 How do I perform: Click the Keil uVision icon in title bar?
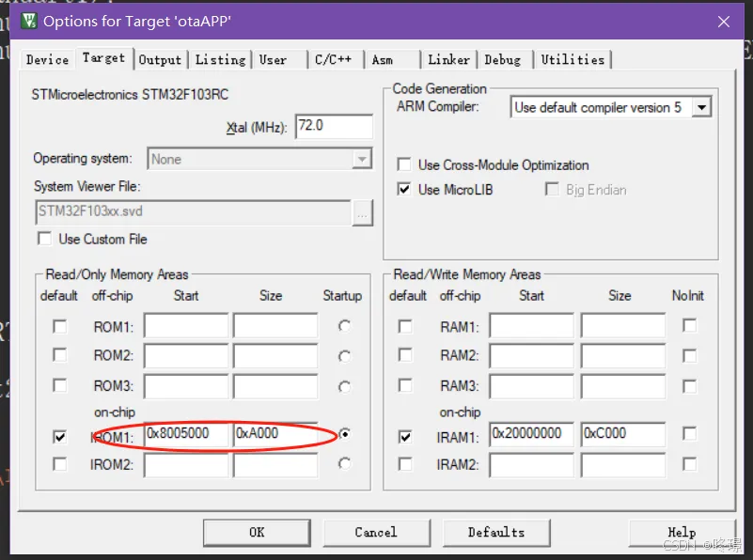tap(29, 21)
